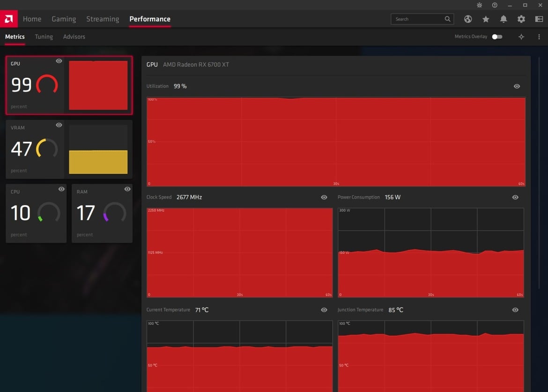
Task: Click the Utilization graph
Action: pyautogui.click(x=336, y=142)
